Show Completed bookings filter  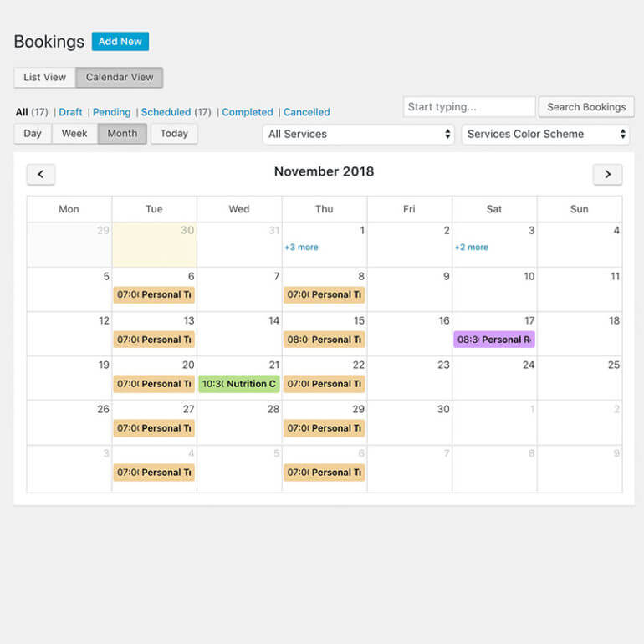coord(247,112)
